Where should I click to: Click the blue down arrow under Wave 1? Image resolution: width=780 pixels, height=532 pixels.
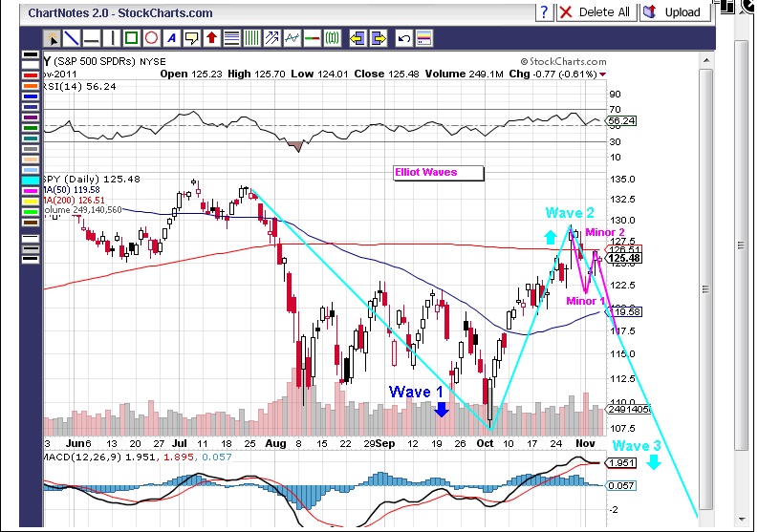[x=442, y=409]
